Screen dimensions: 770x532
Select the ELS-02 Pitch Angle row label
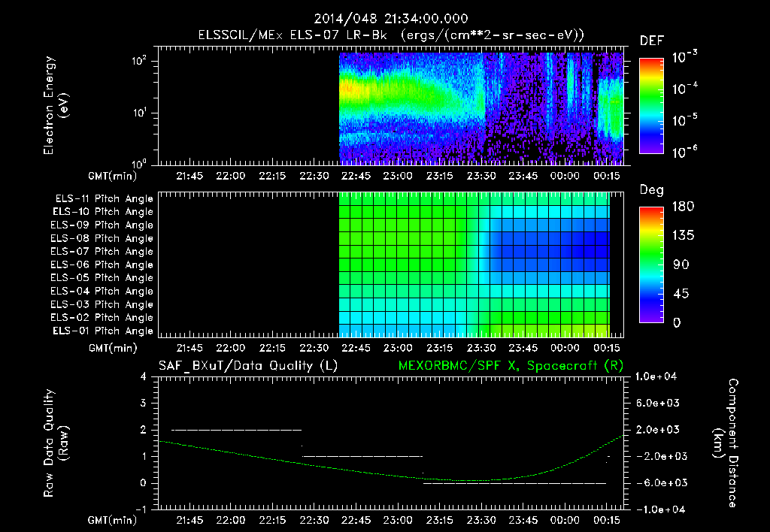tap(102, 318)
